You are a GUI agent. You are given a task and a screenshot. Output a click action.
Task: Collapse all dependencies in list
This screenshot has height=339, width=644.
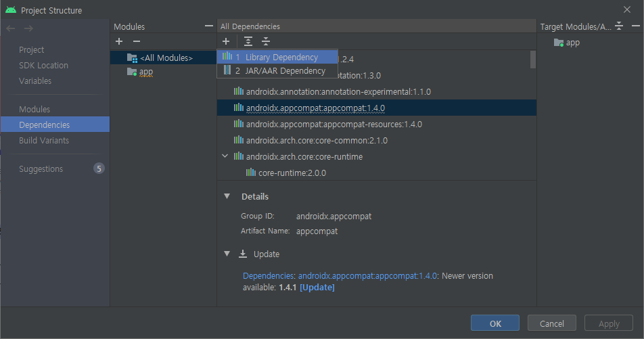click(x=266, y=41)
